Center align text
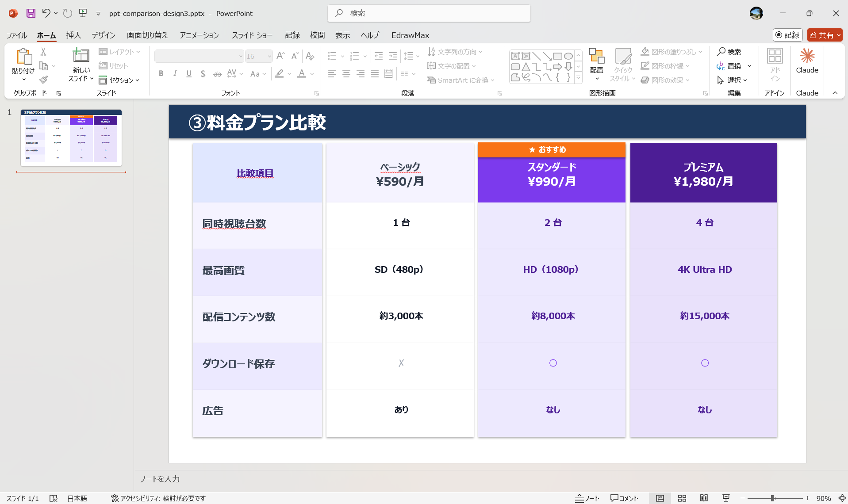Screen dimensions: 848x504 pos(346,74)
